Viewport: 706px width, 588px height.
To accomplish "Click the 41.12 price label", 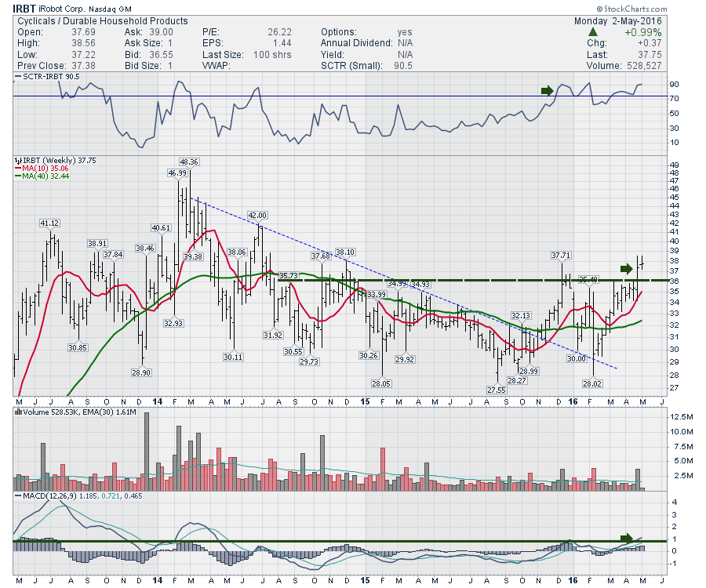I will point(49,223).
